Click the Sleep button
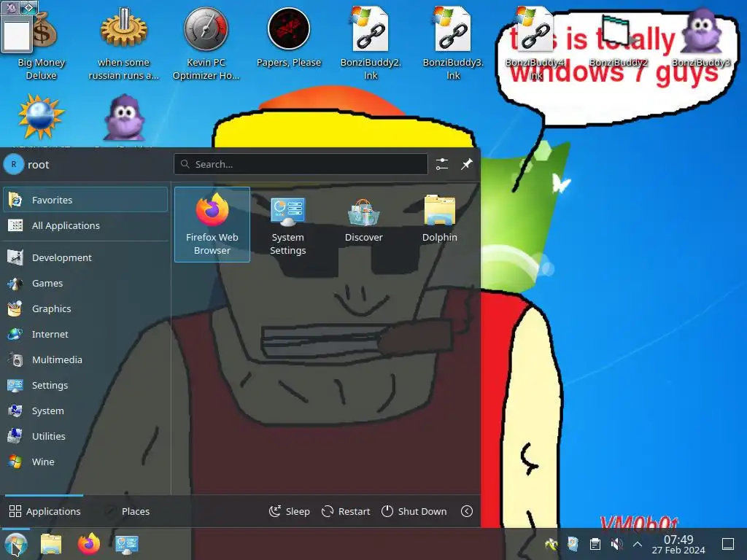Image resolution: width=747 pixels, height=560 pixels. pos(289,511)
